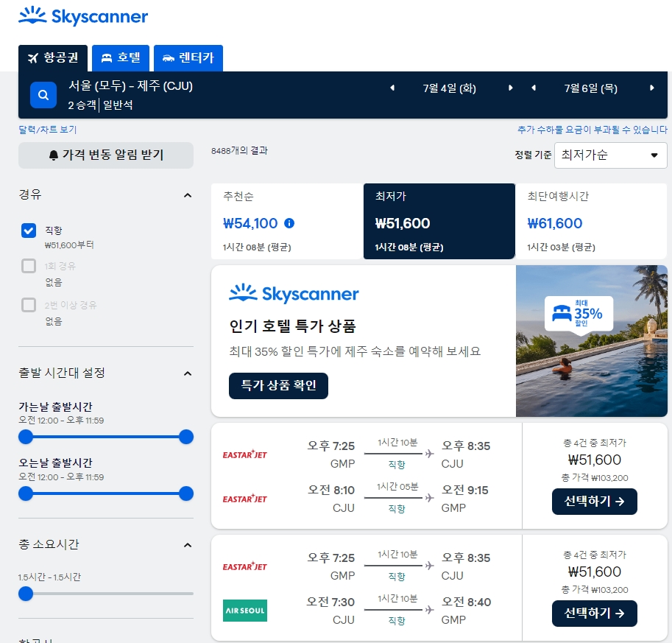
Task: Click the AIR SEOUL airline logo
Action: (x=244, y=611)
